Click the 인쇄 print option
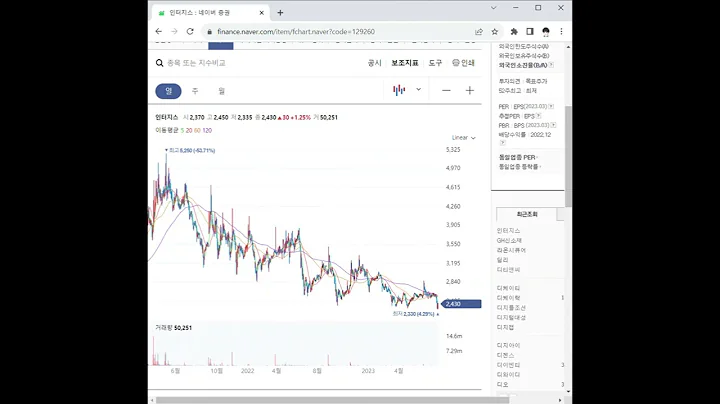 click(x=467, y=63)
